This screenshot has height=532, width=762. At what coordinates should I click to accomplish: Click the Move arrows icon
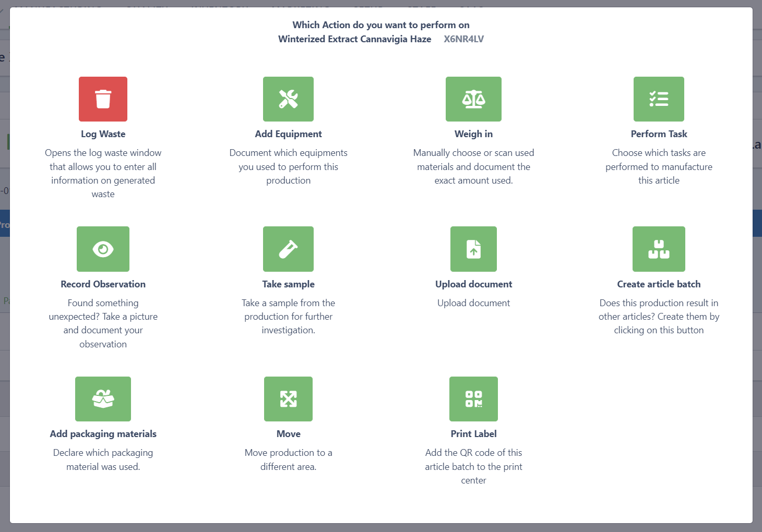pos(288,399)
